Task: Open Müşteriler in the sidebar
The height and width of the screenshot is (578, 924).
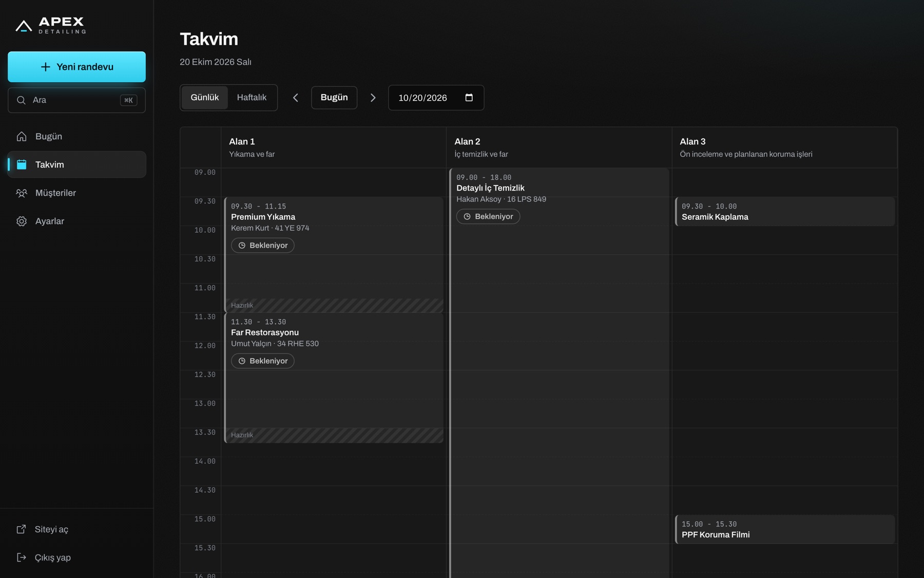Action: point(77,193)
